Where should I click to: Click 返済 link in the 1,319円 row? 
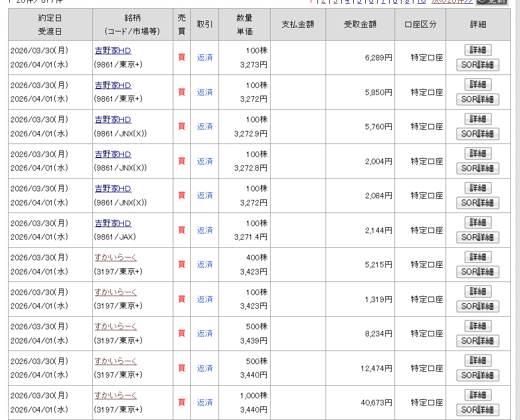click(205, 299)
